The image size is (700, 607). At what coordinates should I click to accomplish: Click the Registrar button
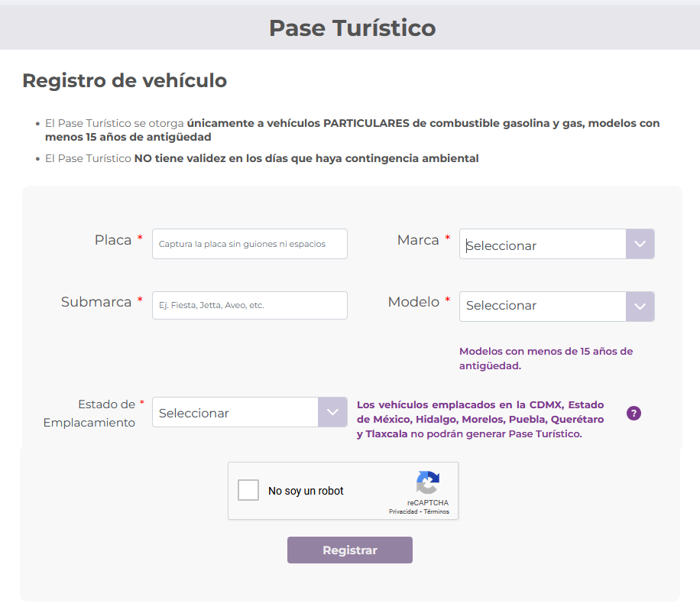349,550
